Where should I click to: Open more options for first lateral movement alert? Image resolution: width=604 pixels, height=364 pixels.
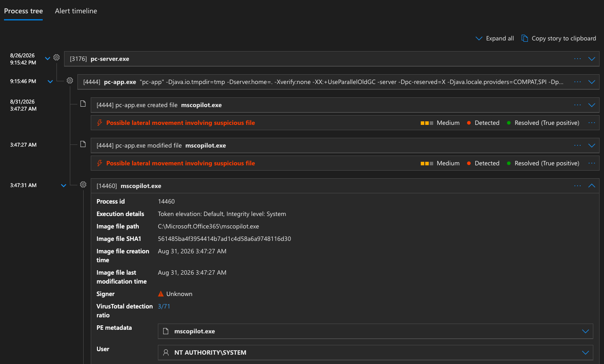point(592,123)
